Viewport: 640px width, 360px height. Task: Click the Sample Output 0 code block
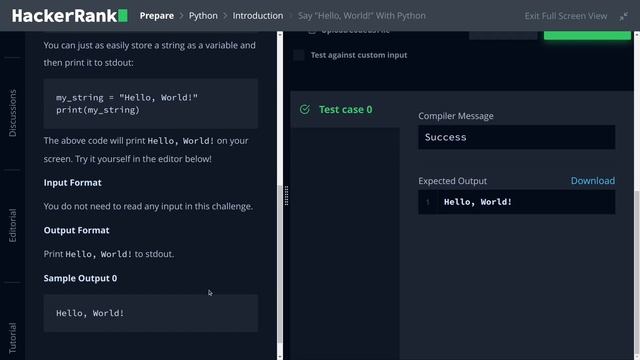pyautogui.click(x=151, y=313)
